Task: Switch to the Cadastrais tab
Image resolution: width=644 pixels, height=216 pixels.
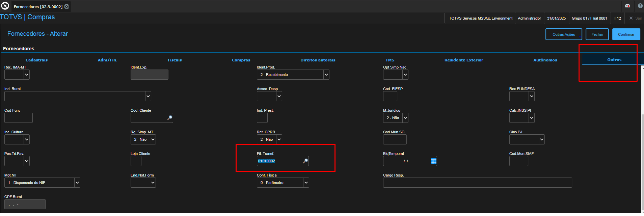Action: click(36, 60)
